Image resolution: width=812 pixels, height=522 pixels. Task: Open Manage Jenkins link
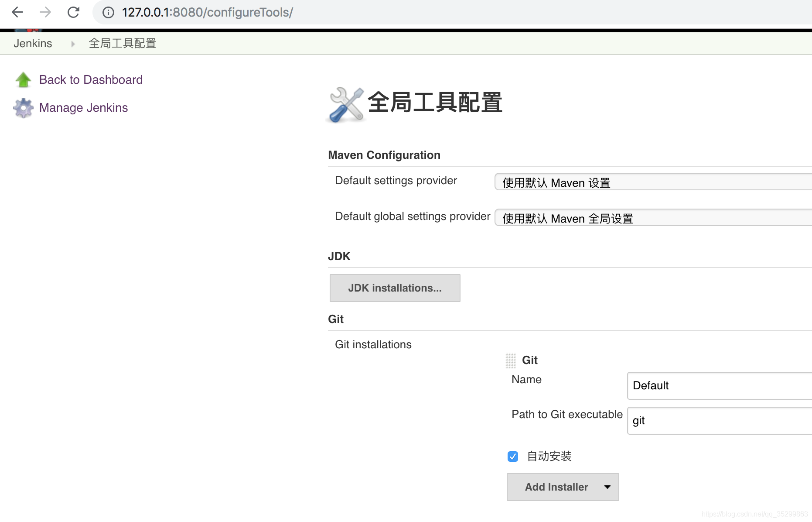point(83,108)
